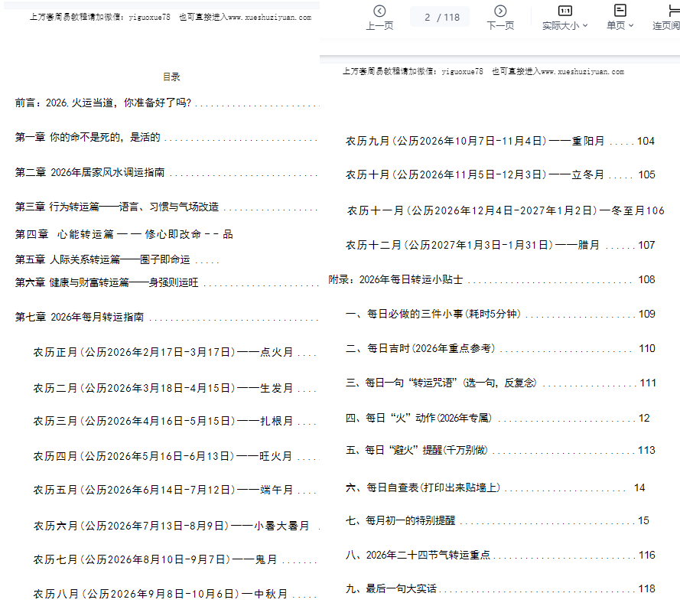This screenshot has height=616, width=680.
Task: Select 农历二月 生发月 entry
Action: click(x=175, y=388)
